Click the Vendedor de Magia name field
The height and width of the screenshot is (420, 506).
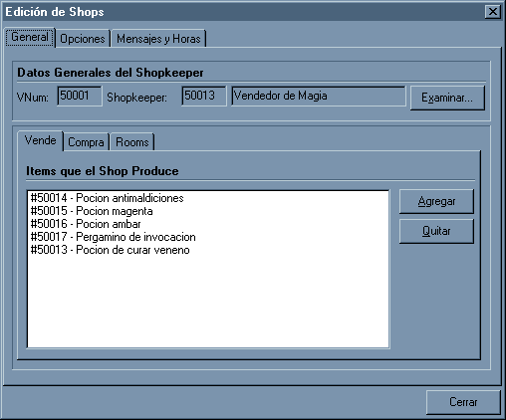click(x=319, y=97)
